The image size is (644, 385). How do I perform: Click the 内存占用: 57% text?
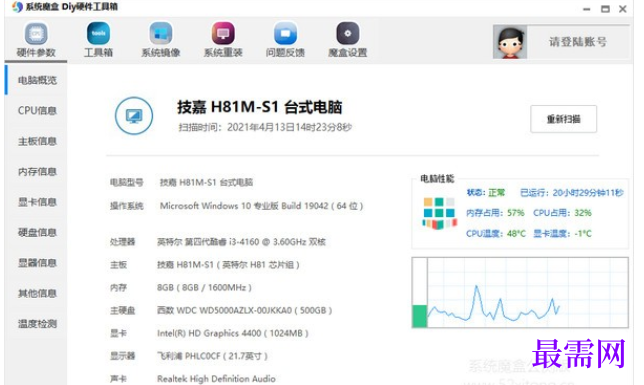(495, 213)
